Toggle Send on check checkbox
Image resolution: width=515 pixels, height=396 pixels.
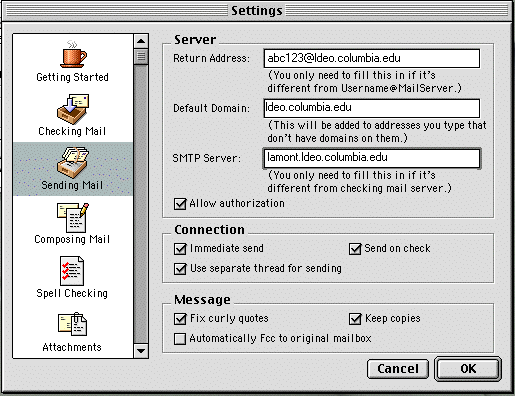point(355,249)
